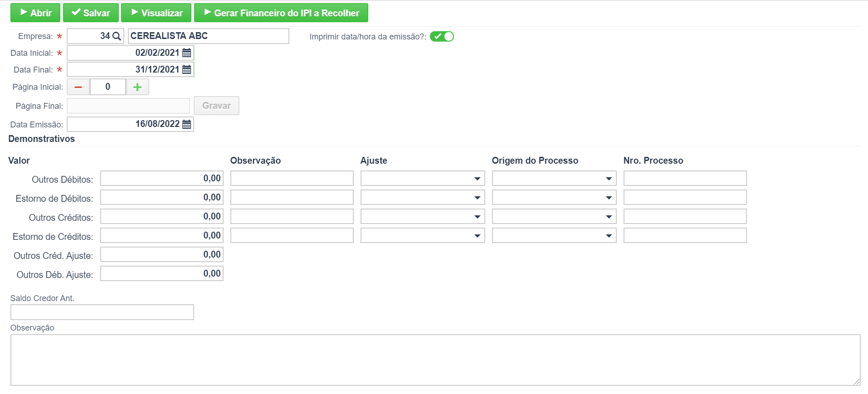Viewport: 868px width, 394px height.
Task: Click the Gravar button
Action: tap(216, 106)
